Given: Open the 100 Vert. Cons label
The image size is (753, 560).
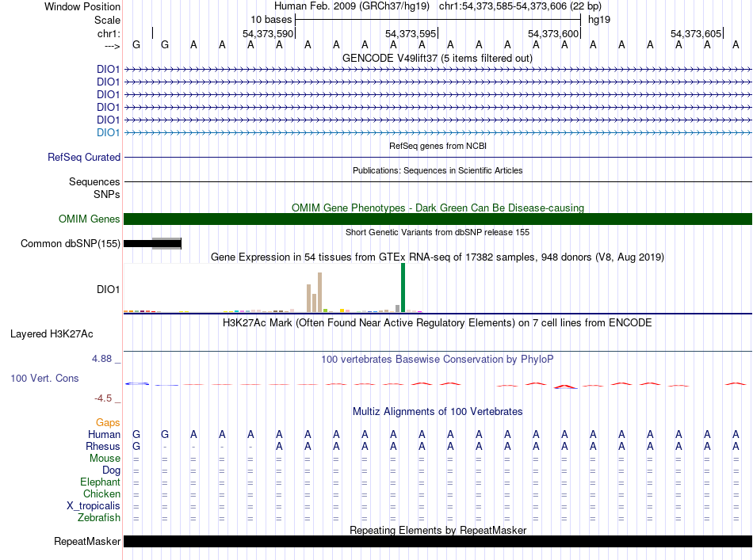Looking at the screenshot, I should tap(44, 379).
